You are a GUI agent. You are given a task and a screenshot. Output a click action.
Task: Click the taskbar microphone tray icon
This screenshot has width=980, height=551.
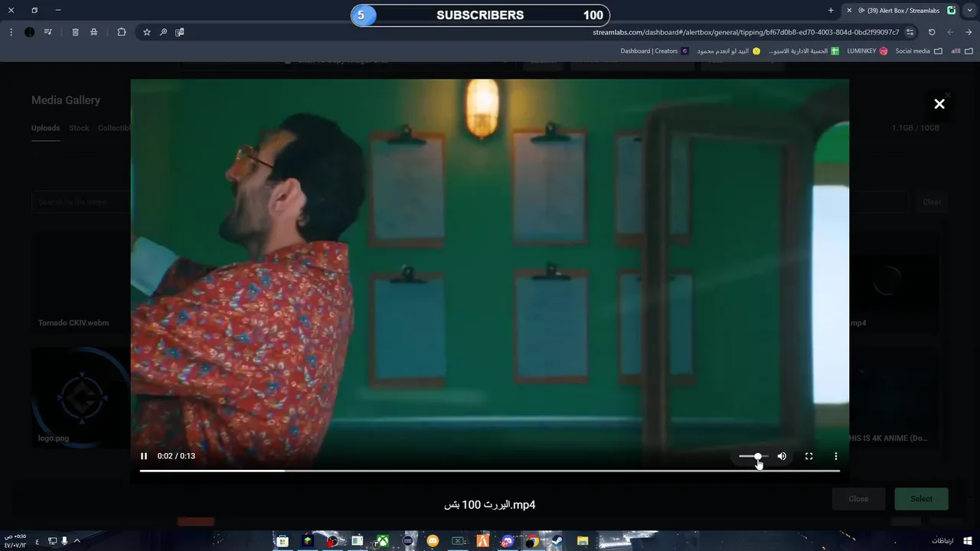[x=64, y=541]
